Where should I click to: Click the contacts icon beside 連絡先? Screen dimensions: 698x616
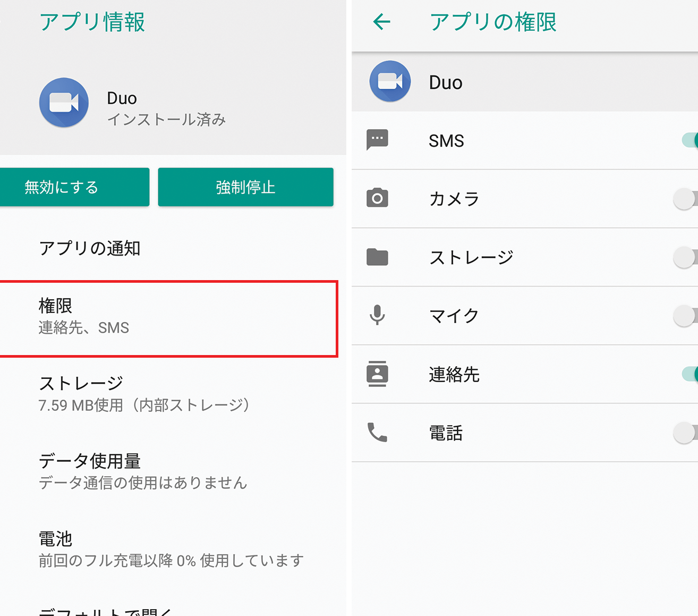point(377,374)
